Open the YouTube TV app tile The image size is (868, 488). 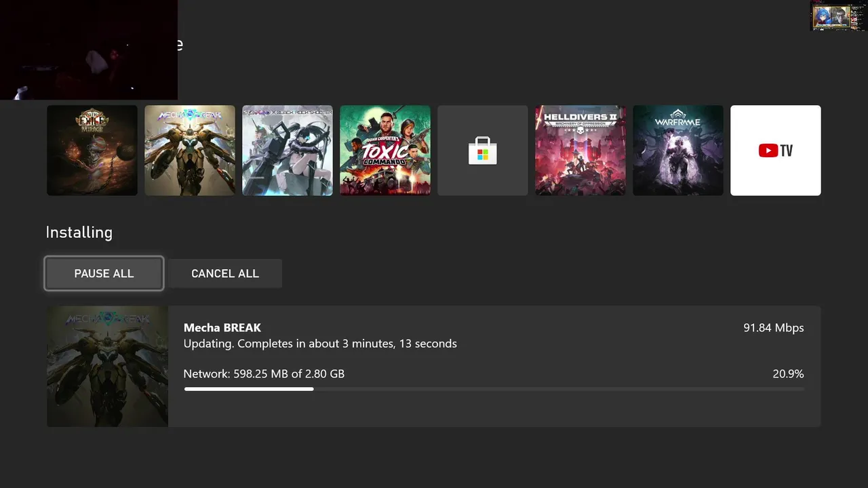click(776, 150)
